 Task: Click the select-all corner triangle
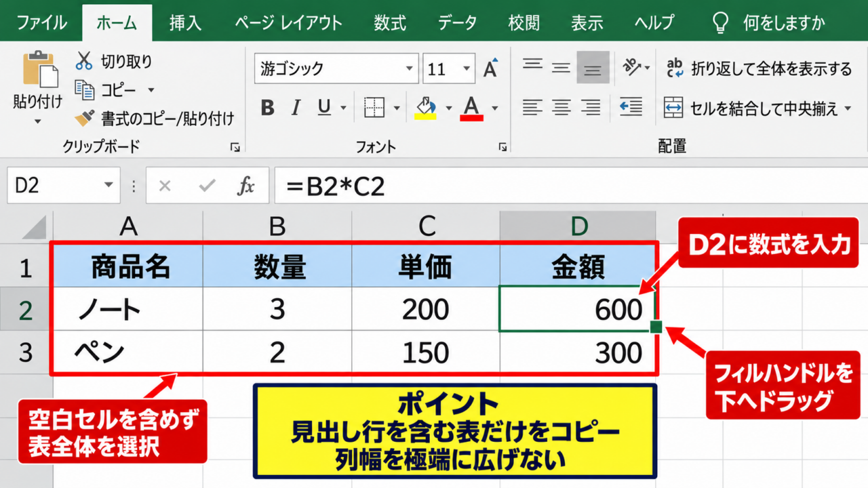[x=33, y=227]
